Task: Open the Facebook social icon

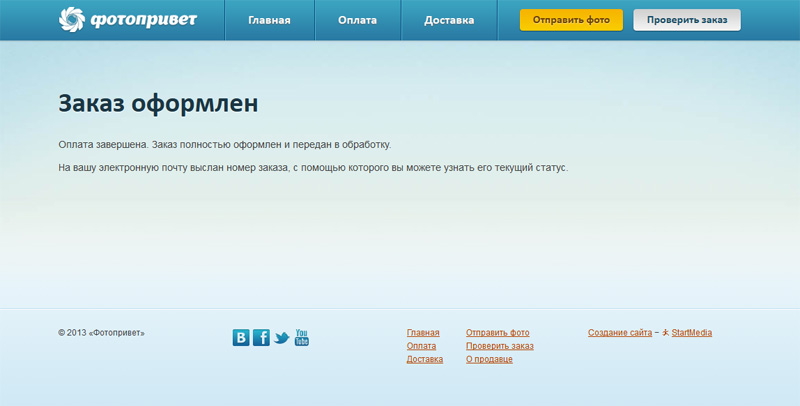Action: click(x=261, y=338)
